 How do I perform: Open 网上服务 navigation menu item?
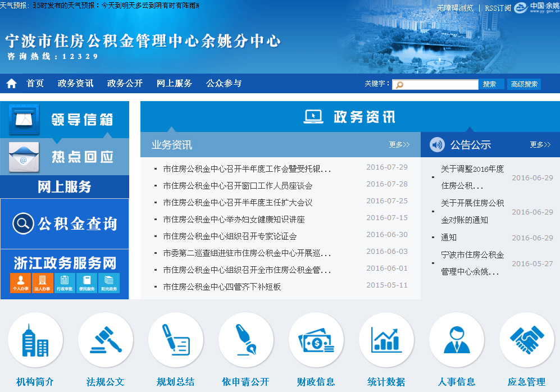coord(174,84)
